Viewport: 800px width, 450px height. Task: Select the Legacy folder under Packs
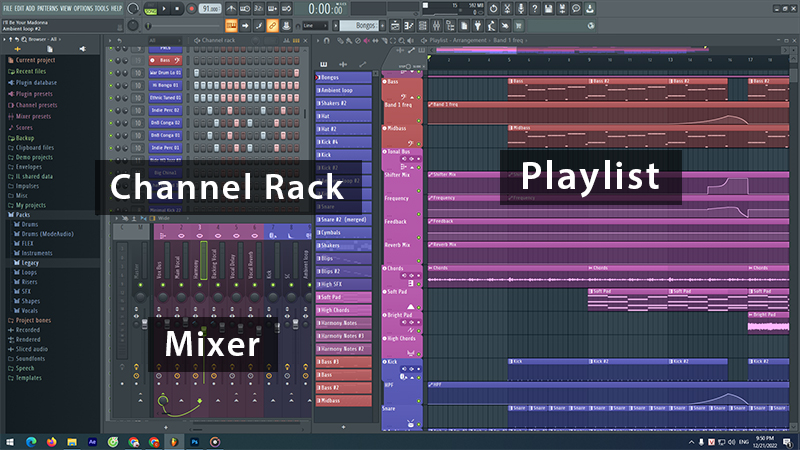coord(30,263)
